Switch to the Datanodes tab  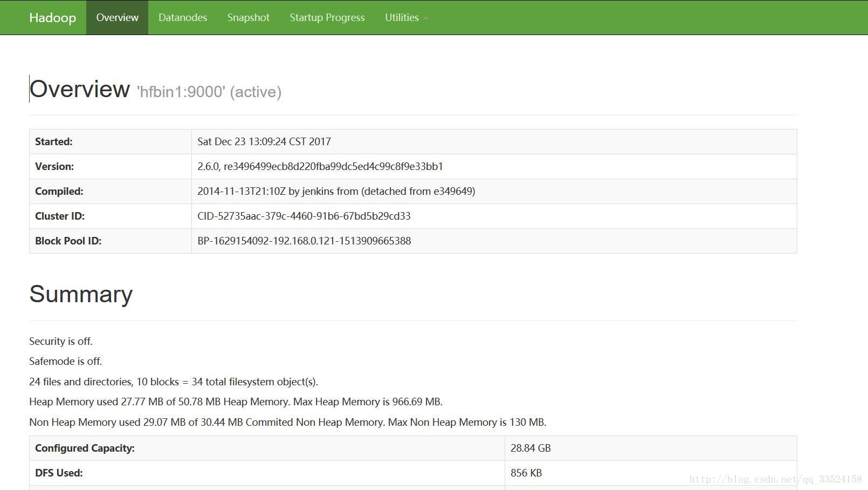183,18
